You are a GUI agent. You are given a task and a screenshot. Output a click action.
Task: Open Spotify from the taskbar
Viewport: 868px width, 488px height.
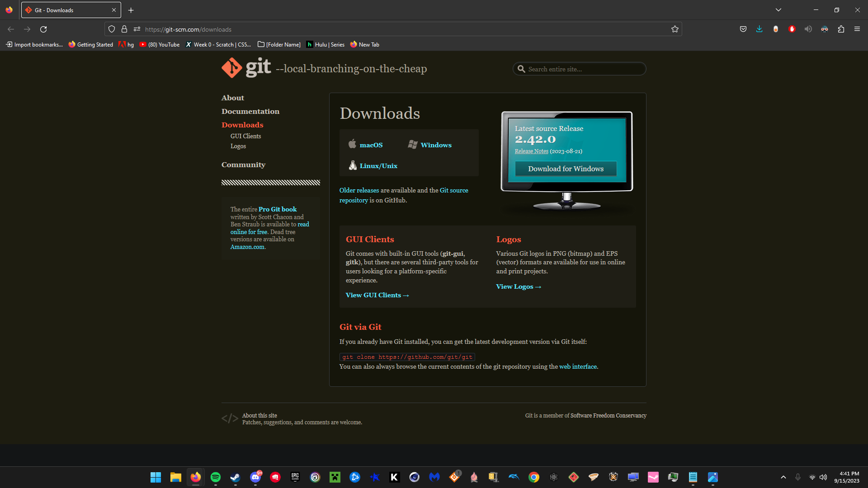pyautogui.click(x=216, y=477)
